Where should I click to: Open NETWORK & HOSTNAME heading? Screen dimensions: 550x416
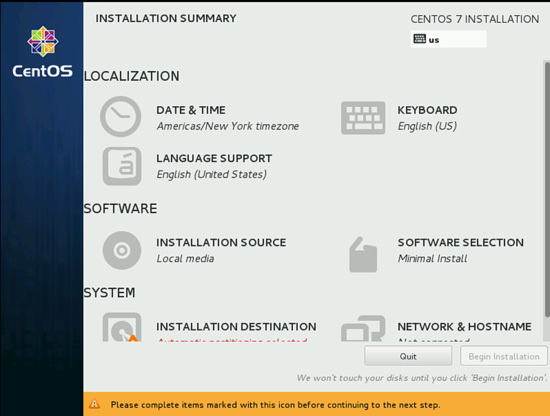click(x=464, y=327)
